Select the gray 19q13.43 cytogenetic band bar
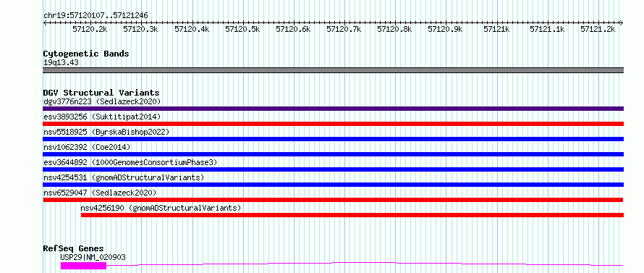Viewport: 644px width, 273px height. click(333, 70)
